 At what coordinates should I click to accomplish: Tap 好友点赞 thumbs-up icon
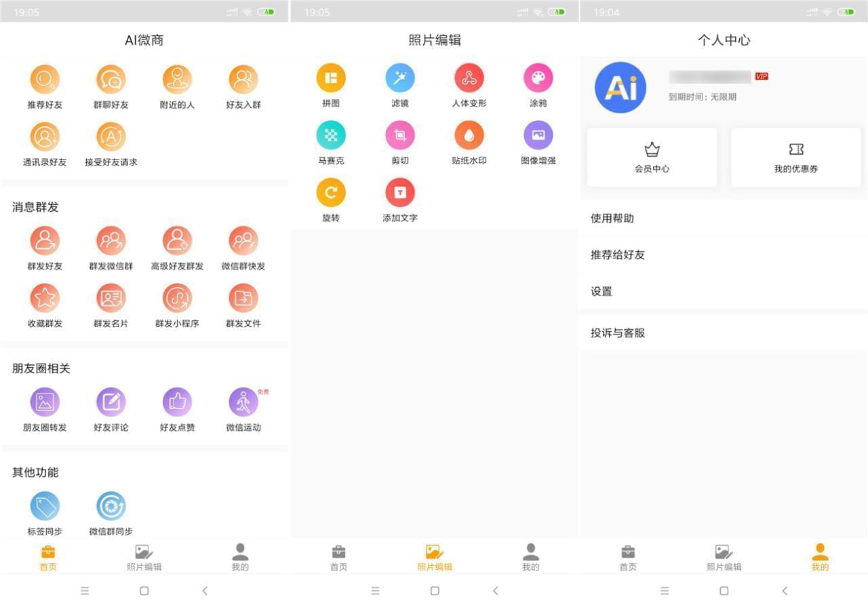click(x=177, y=402)
